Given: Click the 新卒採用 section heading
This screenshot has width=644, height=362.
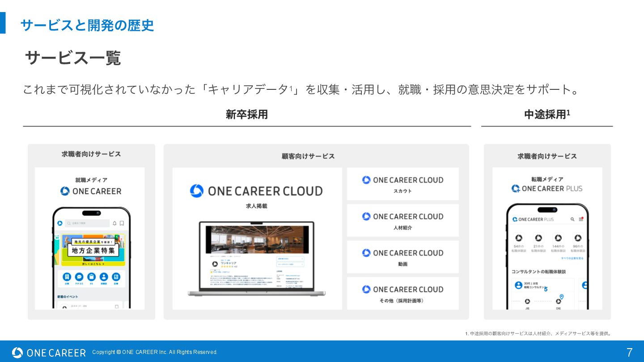Looking at the screenshot, I should point(247,114).
